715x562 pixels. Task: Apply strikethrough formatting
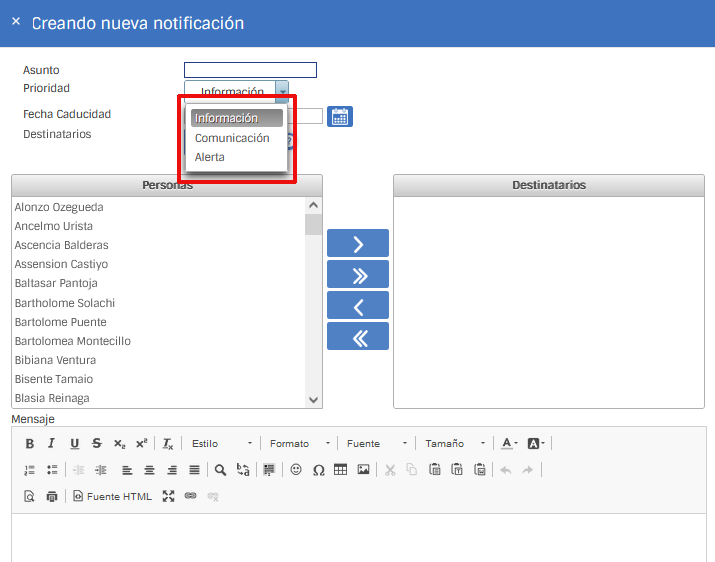[97, 443]
